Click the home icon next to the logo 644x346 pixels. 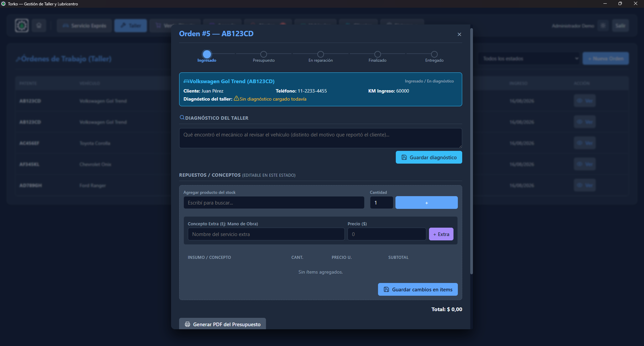click(x=39, y=25)
